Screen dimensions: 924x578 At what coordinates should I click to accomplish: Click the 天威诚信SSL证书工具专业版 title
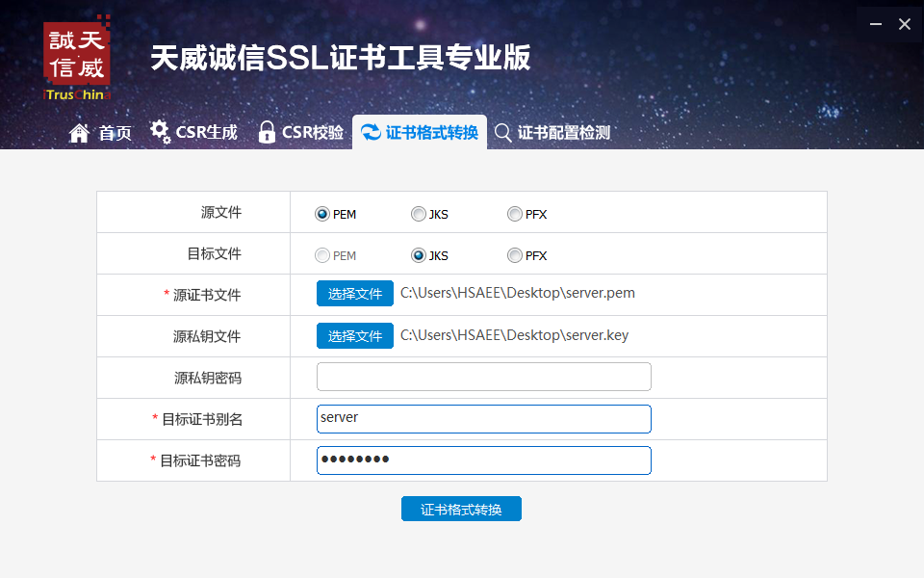(341, 58)
